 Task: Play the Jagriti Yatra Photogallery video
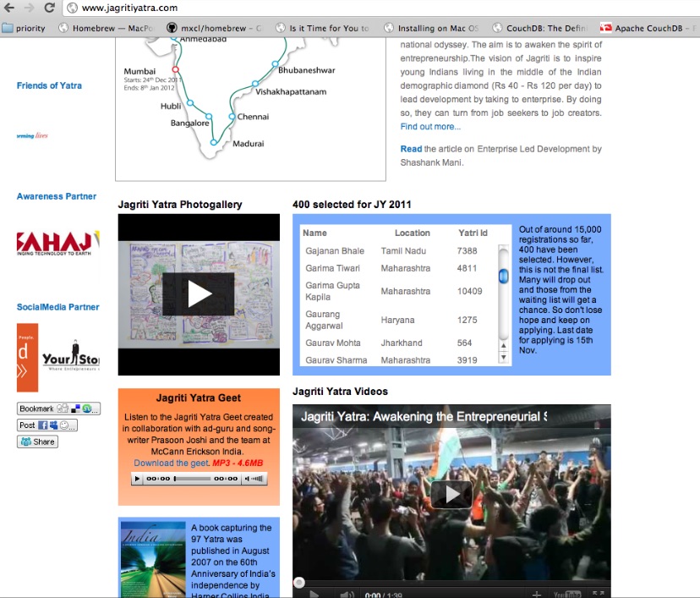(x=198, y=294)
